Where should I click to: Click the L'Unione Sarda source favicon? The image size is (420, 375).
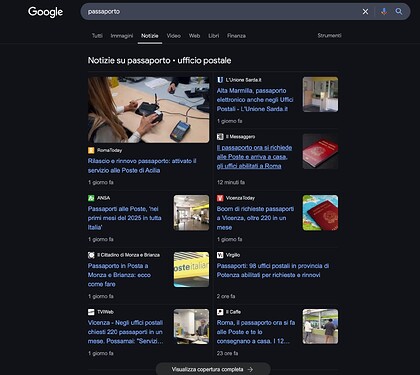220,80
